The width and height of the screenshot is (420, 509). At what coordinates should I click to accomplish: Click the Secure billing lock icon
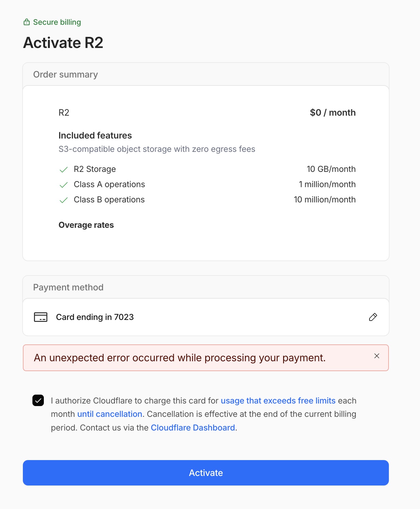click(27, 22)
